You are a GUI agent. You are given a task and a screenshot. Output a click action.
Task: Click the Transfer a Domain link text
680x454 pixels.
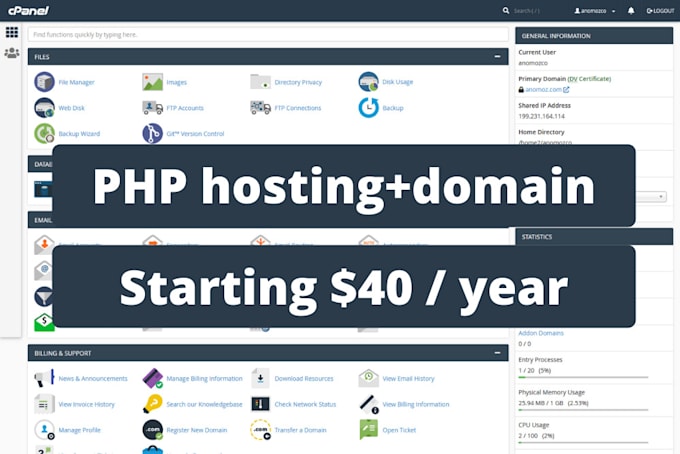point(300,430)
